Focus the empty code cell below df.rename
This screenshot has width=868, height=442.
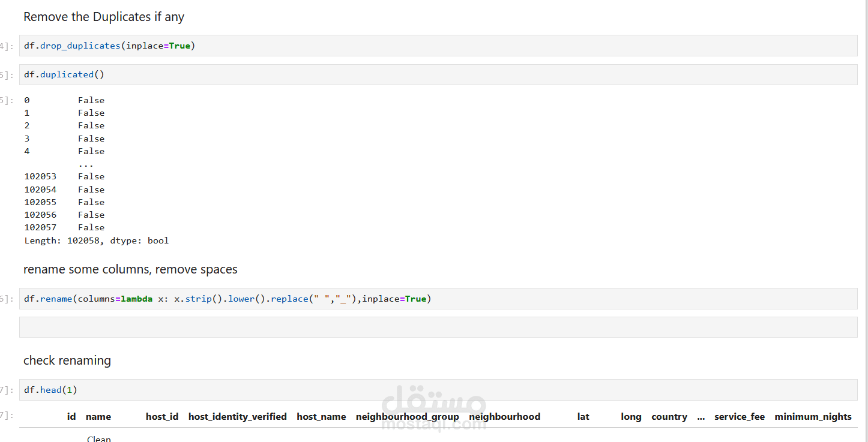[438, 327]
